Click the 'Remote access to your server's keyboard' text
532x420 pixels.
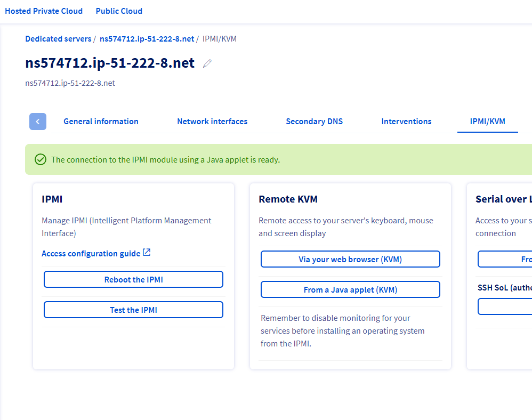click(346, 227)
